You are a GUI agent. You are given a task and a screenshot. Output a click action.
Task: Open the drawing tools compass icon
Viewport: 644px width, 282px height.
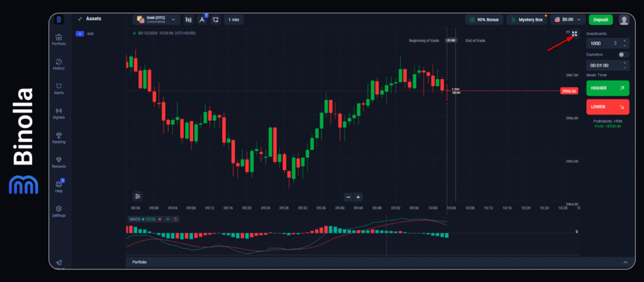pos(202,20)
